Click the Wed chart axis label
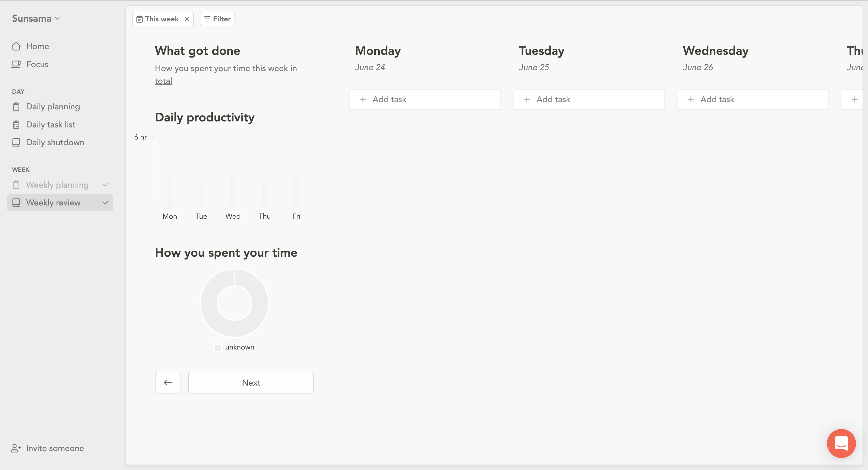 tap(233, 216)
